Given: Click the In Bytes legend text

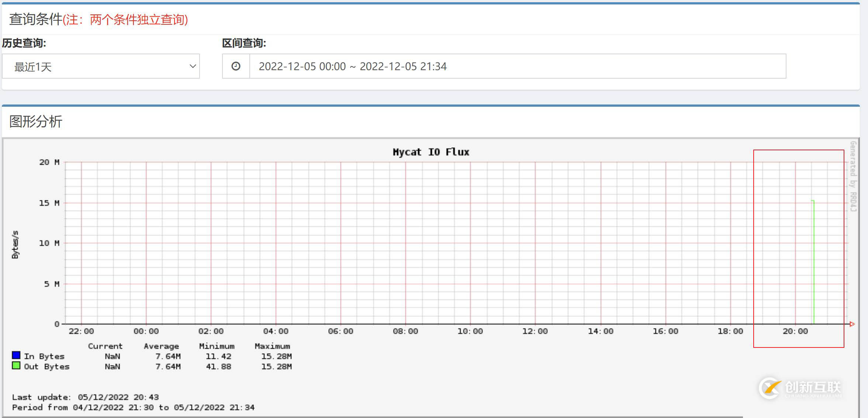Looking at the screenshot, I should [44, 356].
